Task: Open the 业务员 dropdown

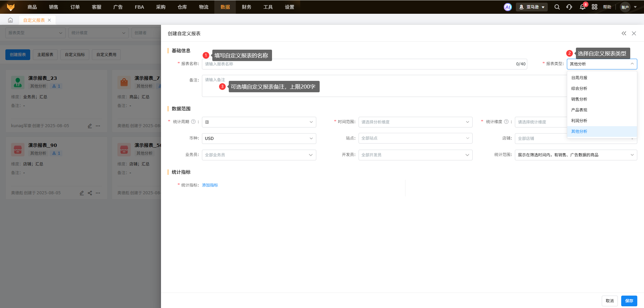Action: (x=259, y=155)
